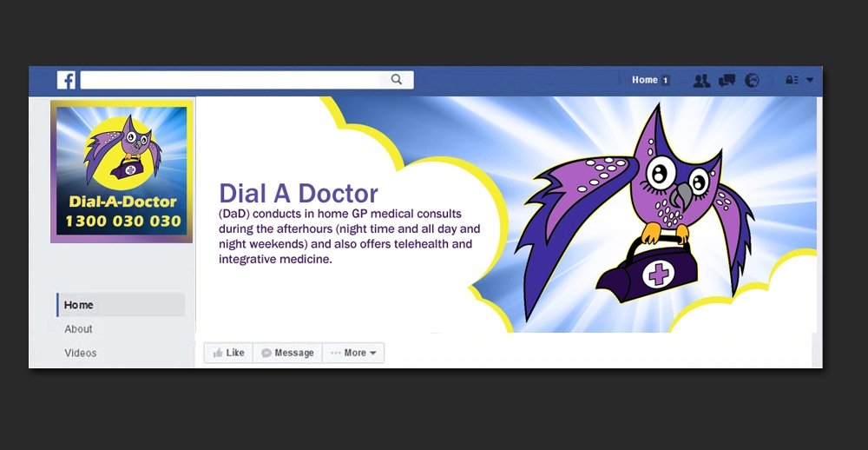Click the Facebook logo icon

point(66,80)
